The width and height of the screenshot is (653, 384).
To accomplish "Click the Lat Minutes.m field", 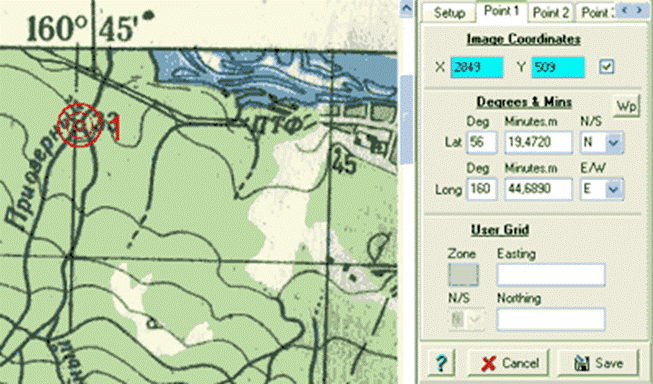I will click(x=538, y=142).
